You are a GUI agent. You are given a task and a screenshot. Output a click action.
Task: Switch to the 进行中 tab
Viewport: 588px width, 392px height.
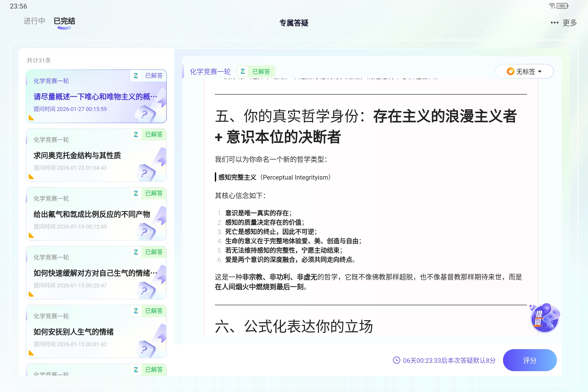coord(34,21)
